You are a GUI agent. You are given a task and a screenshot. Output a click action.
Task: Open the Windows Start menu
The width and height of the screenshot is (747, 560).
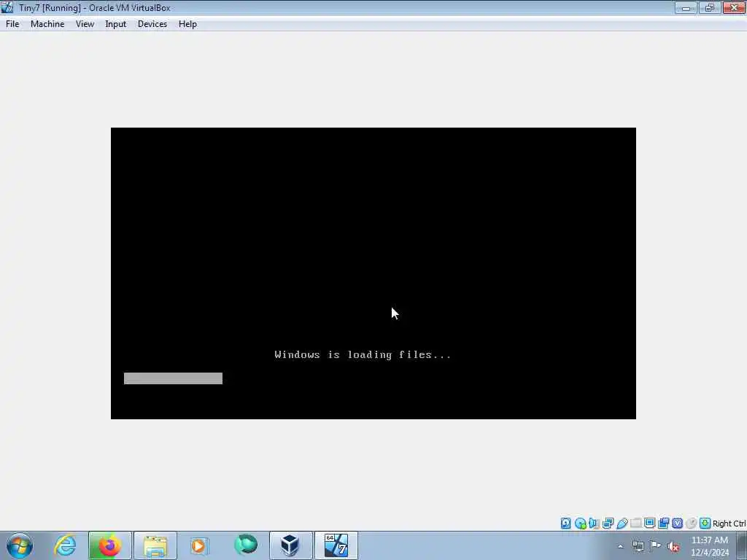(x=20, y=545)
